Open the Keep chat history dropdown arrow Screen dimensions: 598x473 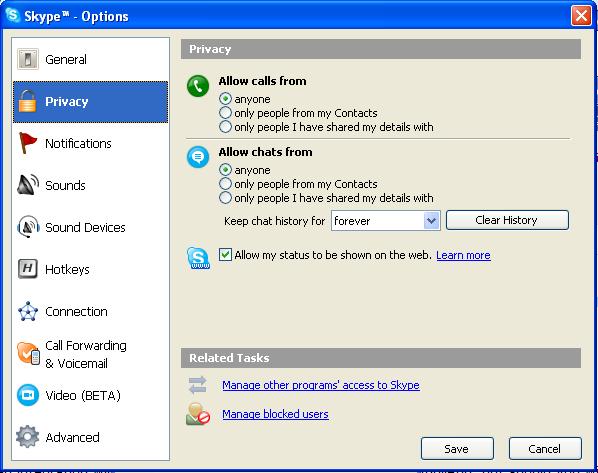pyautogui.click(x=431, y=220)
